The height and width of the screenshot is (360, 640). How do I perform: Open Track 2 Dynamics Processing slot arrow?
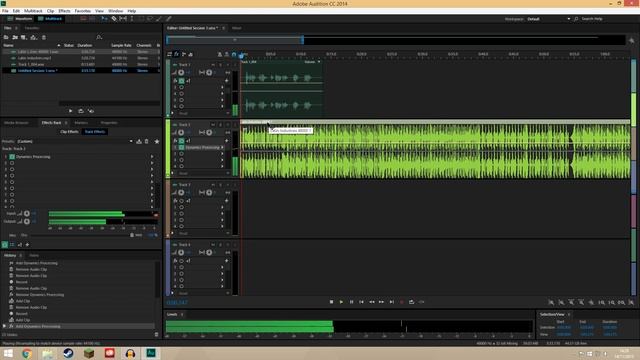coord(222,147)
